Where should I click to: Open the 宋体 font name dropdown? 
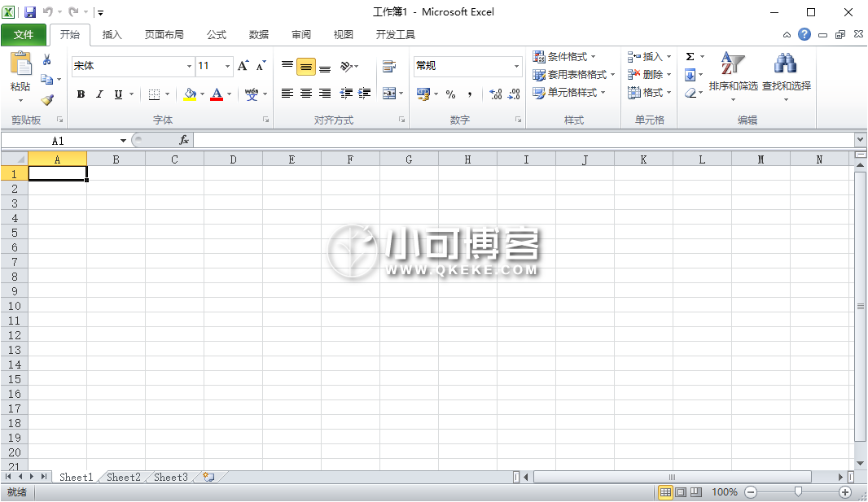click(189, 67)
